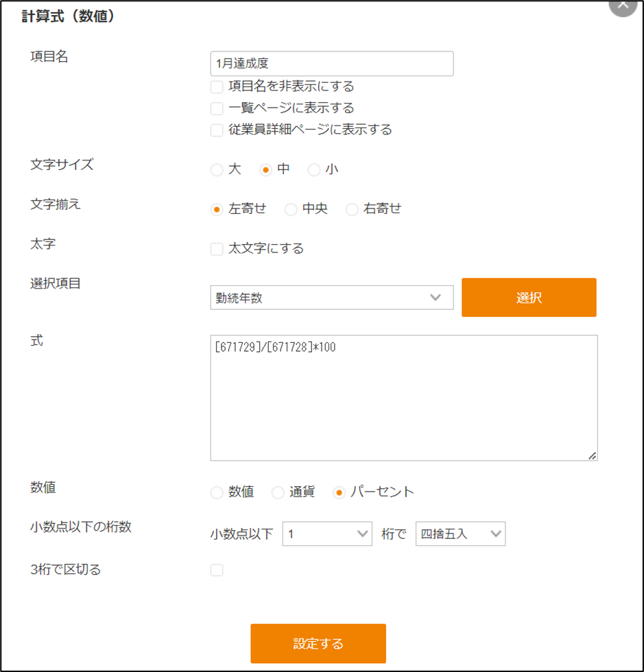Open the 四捨五入 rounding dropdown
This screenshot has height=672, width=644.
[x=460, y=533]
